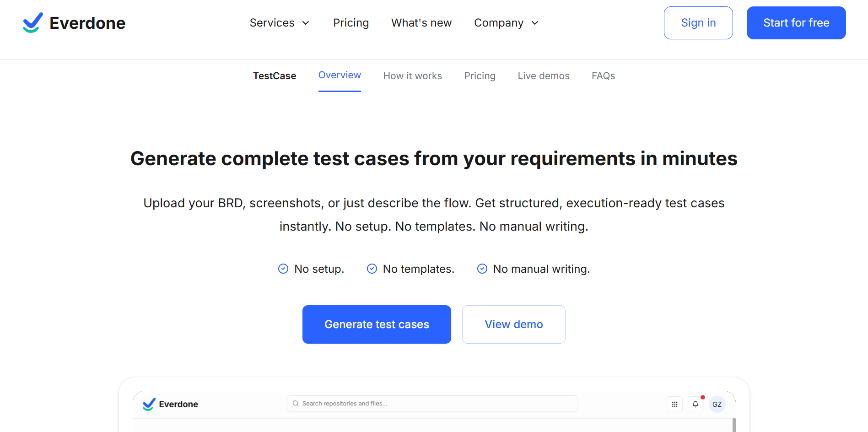This screenshot has height=432, width=868.
Task: Open "What's new" in the top navigation
Action: (421, 22)
